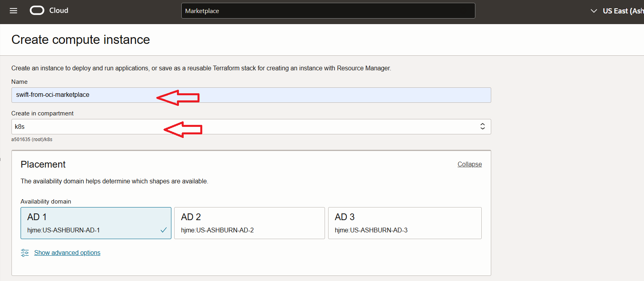644x281 pixels.
Task: Click the compartment up-down chevron icon
Action: pos(483,126)
